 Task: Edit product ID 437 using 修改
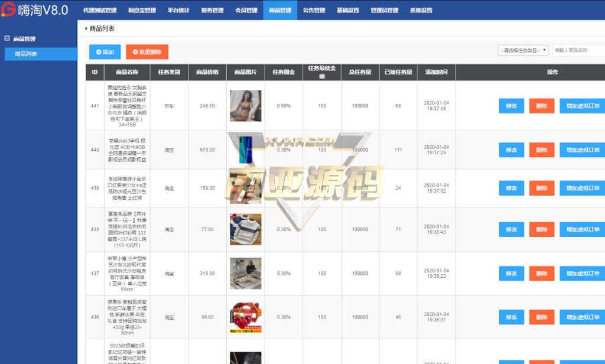coord(511,274)
